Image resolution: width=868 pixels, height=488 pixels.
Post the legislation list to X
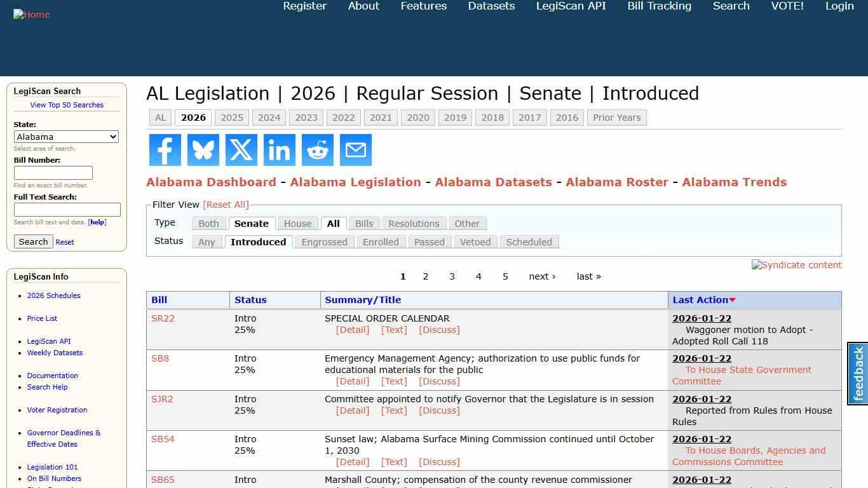coord(241,150)
